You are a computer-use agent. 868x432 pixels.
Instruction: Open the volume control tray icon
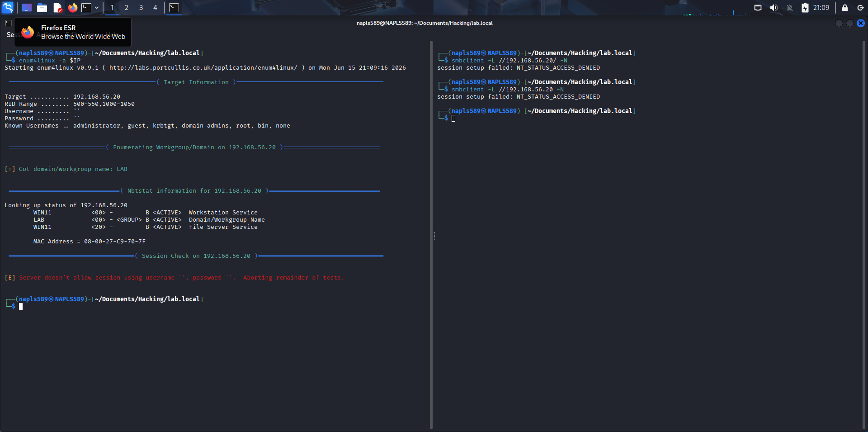pos(774,8)
